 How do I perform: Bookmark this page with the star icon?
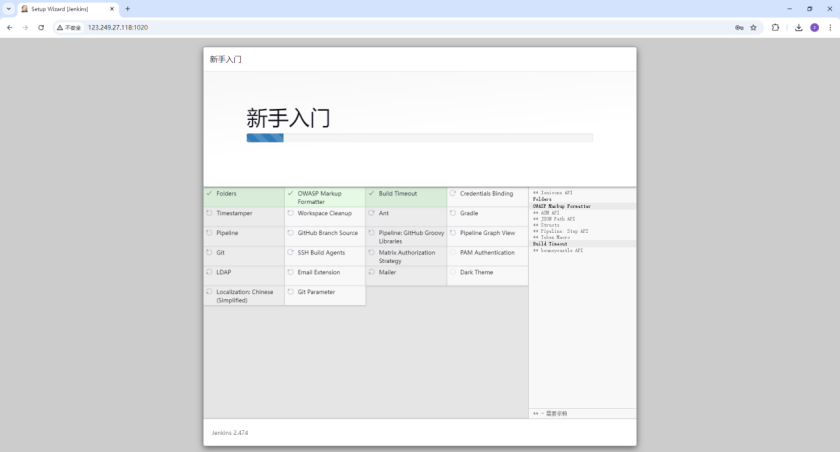(753, 27)
